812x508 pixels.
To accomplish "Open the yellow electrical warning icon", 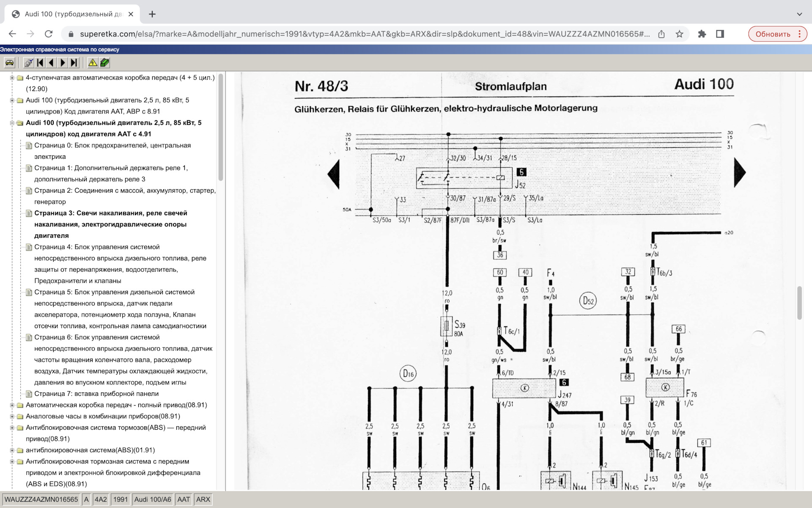I will pos(93,63).
